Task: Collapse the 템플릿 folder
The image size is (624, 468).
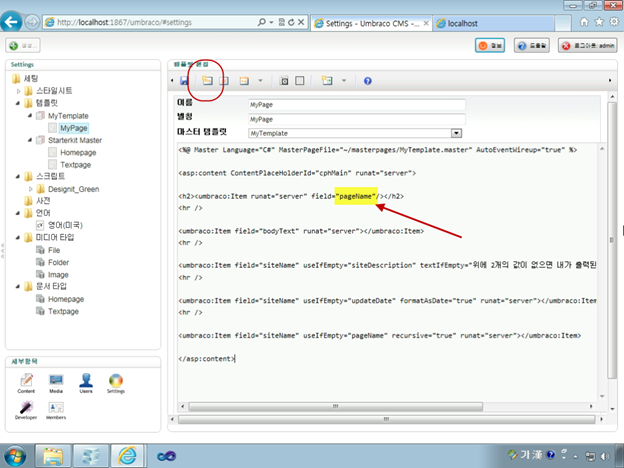Action: click(18, 103)
